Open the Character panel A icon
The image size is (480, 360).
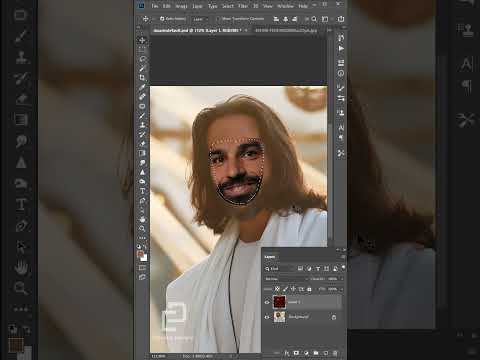[341, 128]
